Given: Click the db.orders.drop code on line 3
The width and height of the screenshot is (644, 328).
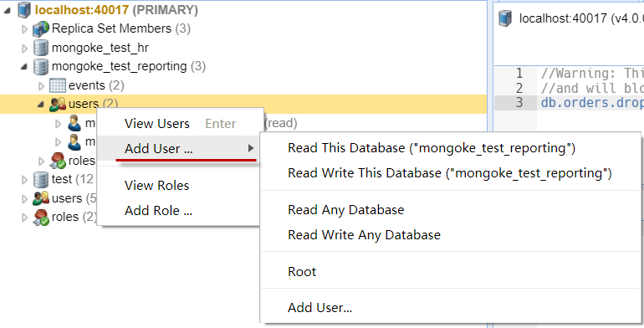Looking at the screenshot, I should (x=592, y=102).
